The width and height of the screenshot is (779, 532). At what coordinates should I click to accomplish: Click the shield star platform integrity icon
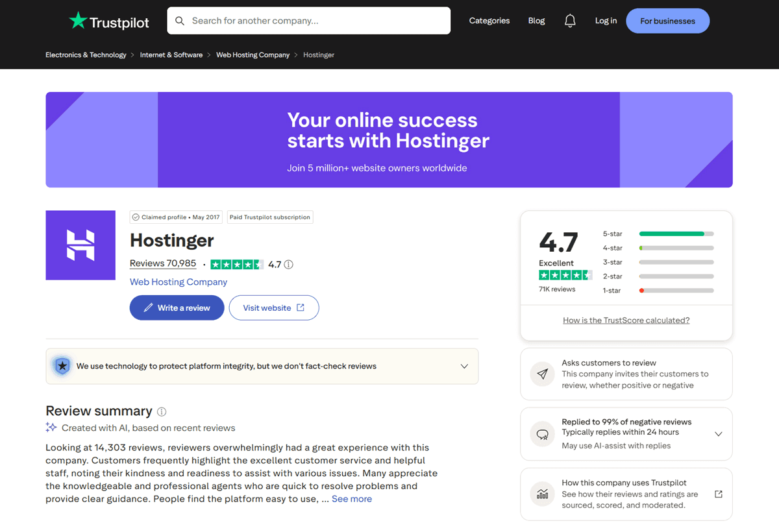(x=62, y=366)
